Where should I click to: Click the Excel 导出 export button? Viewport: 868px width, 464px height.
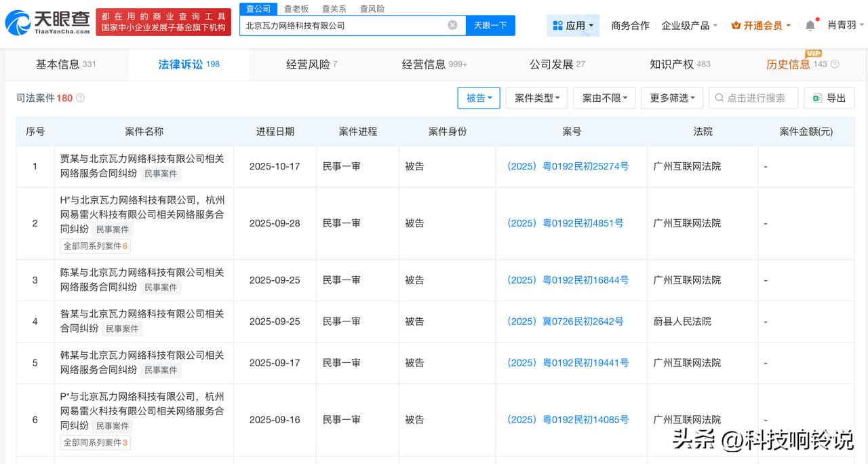pyautogui.click(x=829, y=98)
